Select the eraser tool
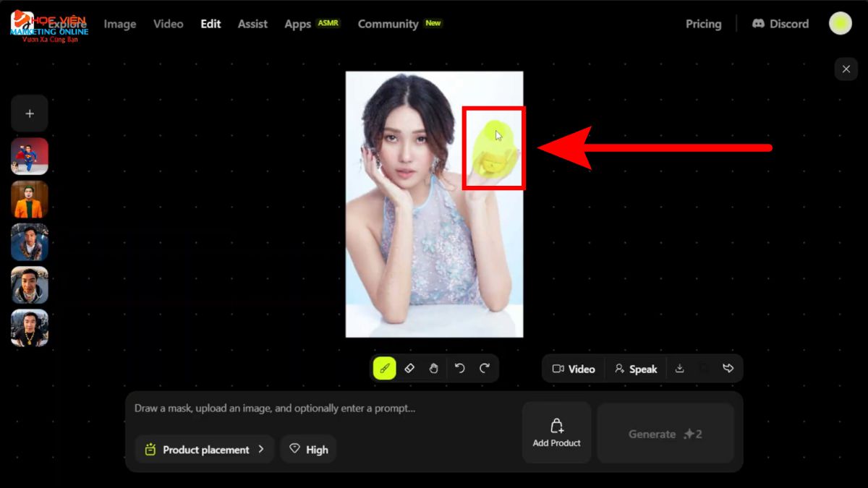This screenshot has width=868, height=488. [x=409, y=369]
